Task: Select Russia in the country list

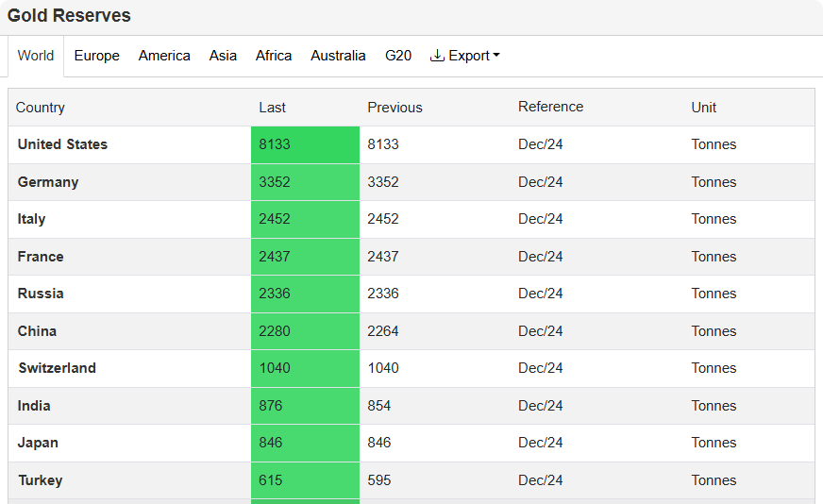Action: pyautogui.click(x=41, y=294)
